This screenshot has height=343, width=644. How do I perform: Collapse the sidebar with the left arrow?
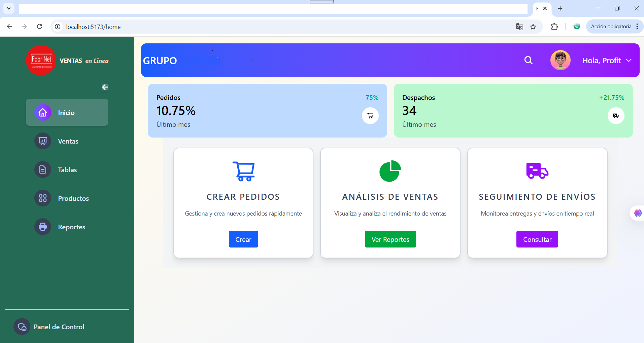(105, 87)
